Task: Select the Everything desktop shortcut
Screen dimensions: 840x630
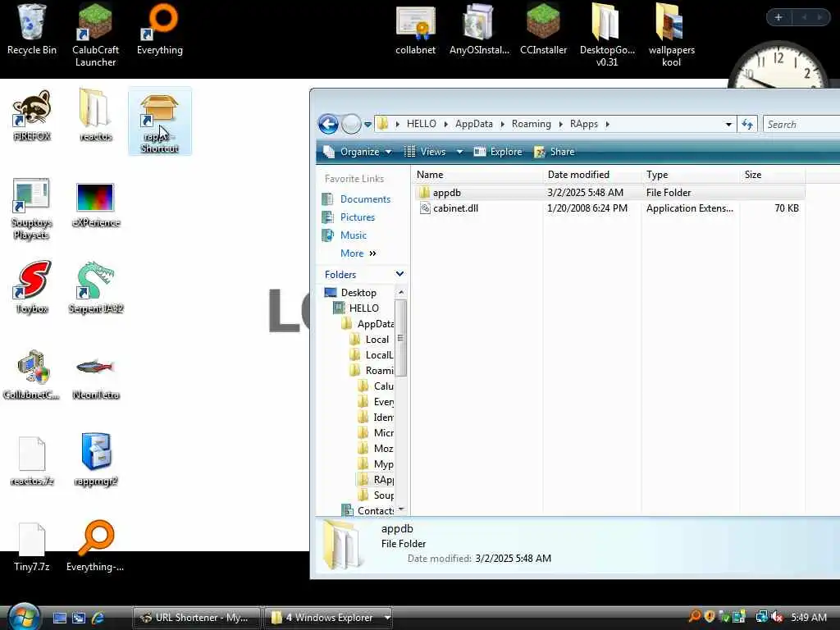Action: [x=160, y=30]
